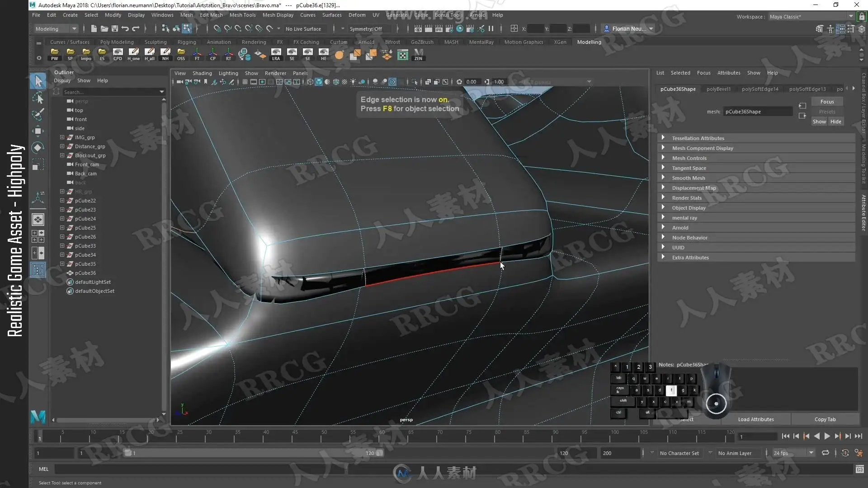Toggle smooth shade all cube icon

coord(319,82)
